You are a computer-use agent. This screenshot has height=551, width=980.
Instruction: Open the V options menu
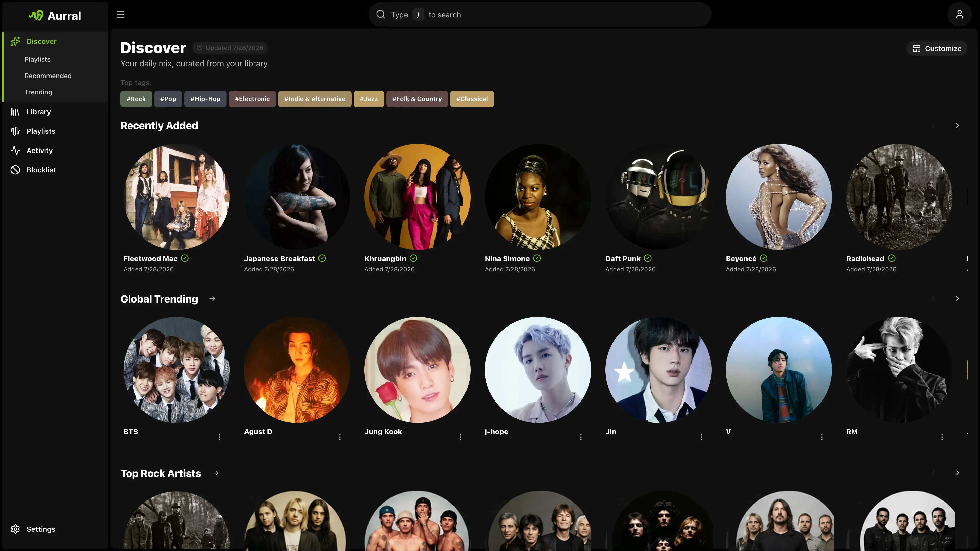pyautogui.click(x=822, y=437)
